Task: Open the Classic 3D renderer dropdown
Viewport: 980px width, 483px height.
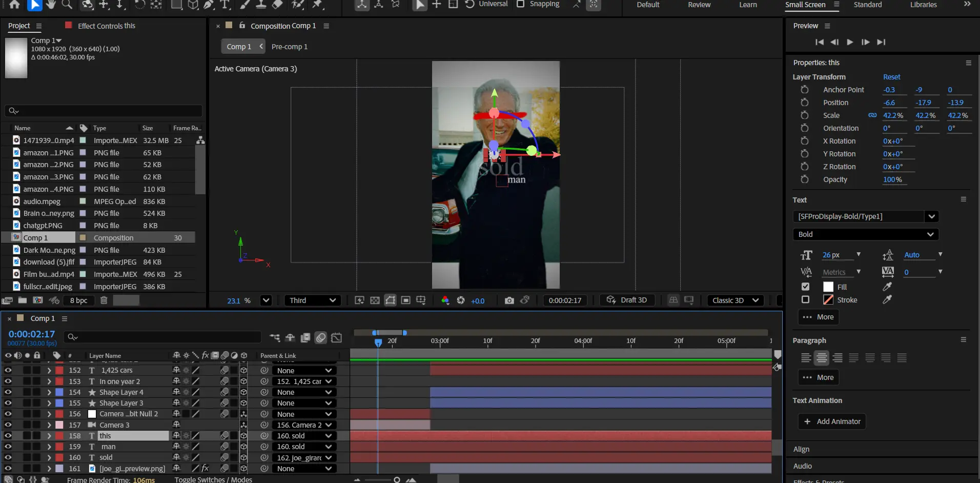Action: coord(736,300)
